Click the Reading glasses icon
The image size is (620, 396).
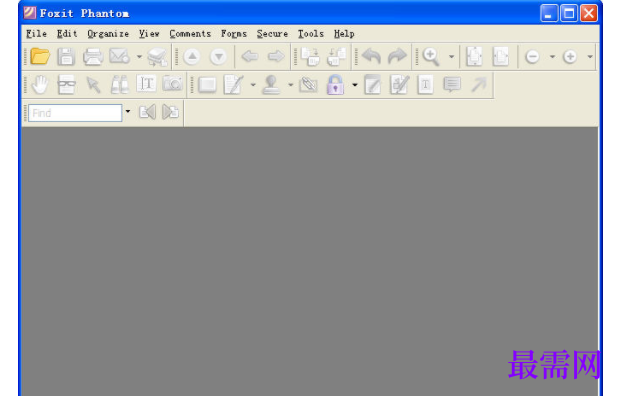(66, 84)
